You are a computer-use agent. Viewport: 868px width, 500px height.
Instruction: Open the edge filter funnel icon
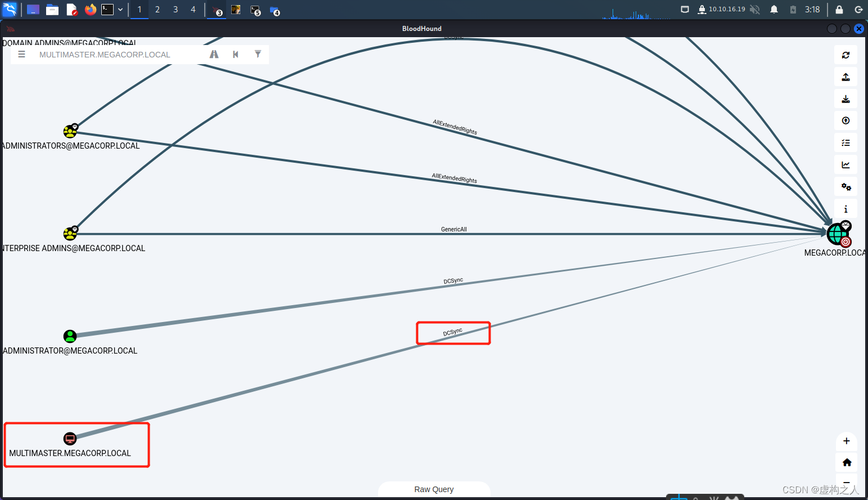[258, 54]
